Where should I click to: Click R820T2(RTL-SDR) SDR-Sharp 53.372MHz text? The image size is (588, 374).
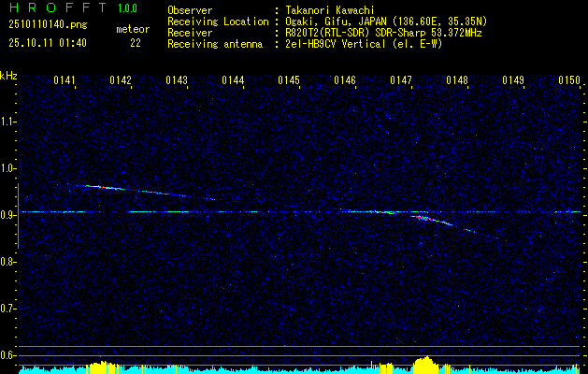pyautogui.click(x=383, y=33)
